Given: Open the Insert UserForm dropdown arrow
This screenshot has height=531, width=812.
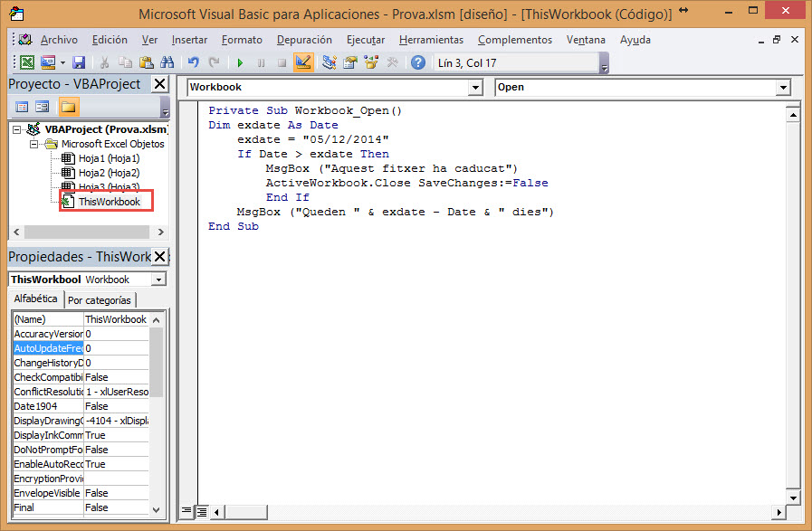Looking at the screenshot, I should click(x=62, y=63).
